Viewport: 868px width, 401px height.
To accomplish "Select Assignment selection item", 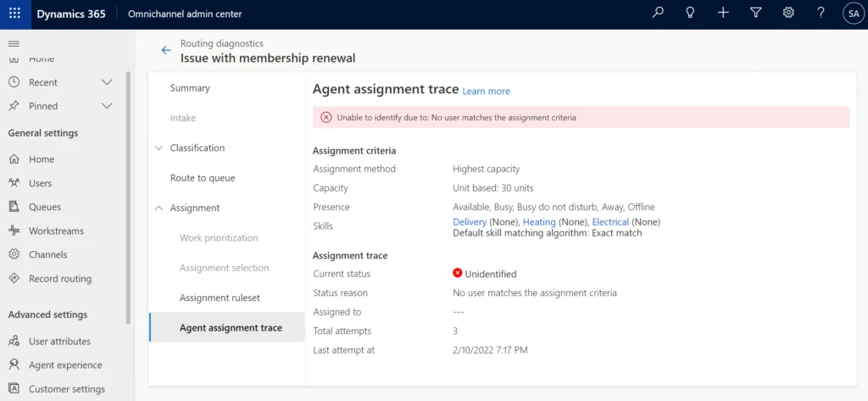I will pyautogui.click(x=224, y=268).
